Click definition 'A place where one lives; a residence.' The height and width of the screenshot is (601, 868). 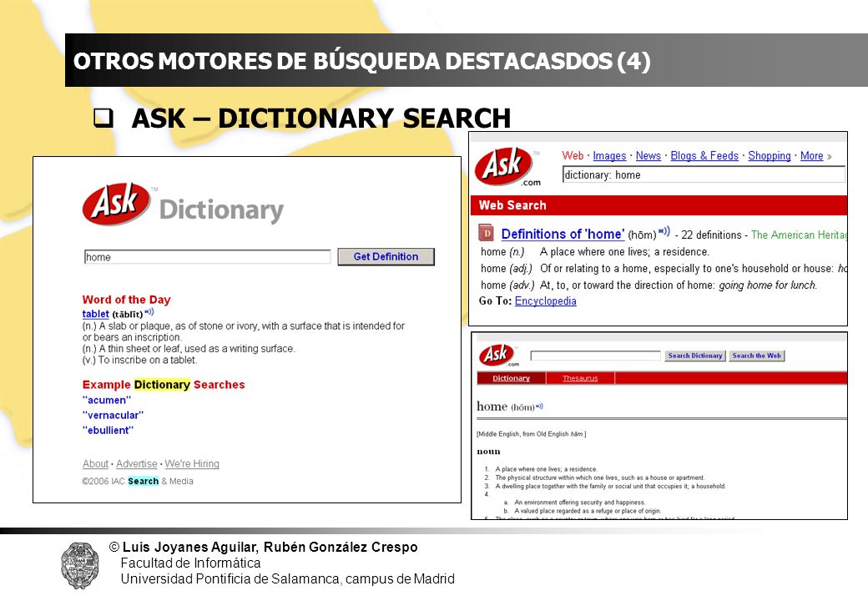tap(547, 469)
